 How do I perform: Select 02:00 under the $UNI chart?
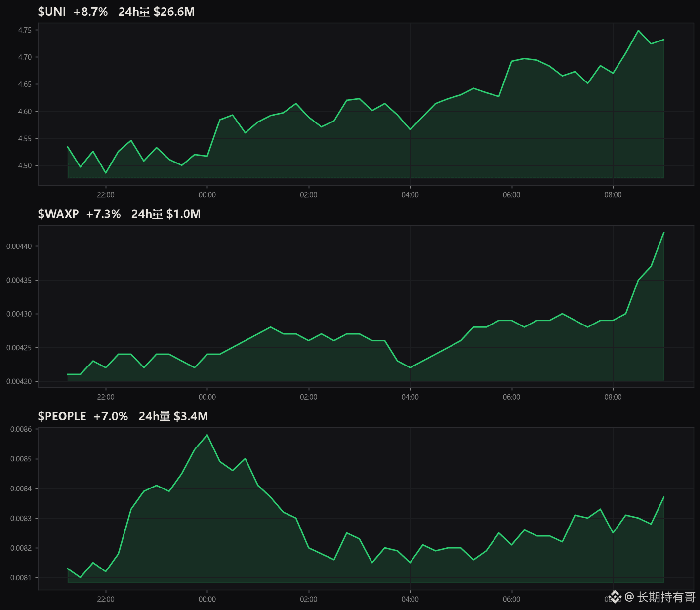pyautogui.click(x=309, y=195)
